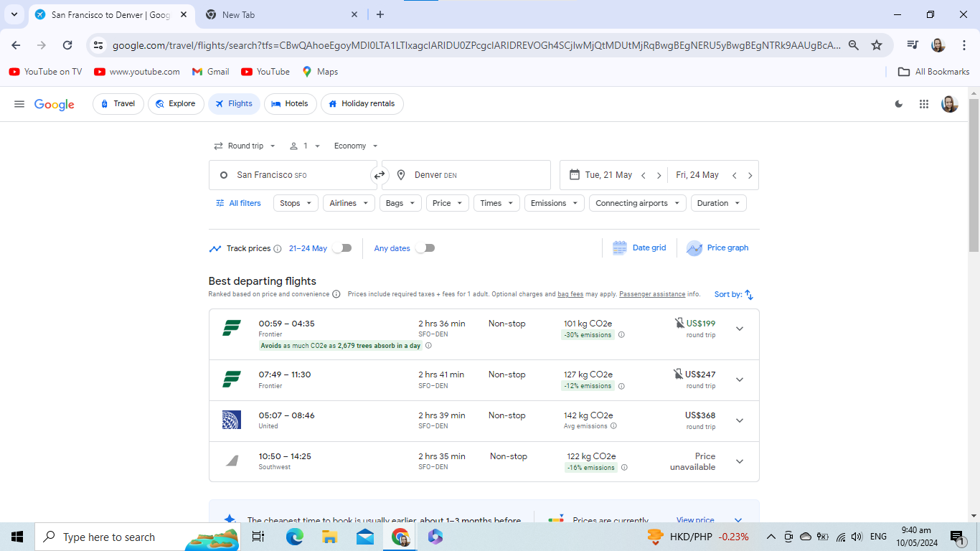The height and width of the screenshot is (551, 980).
Task: Enable Any dates price tracking toggle
Action: tap(425, 248)
